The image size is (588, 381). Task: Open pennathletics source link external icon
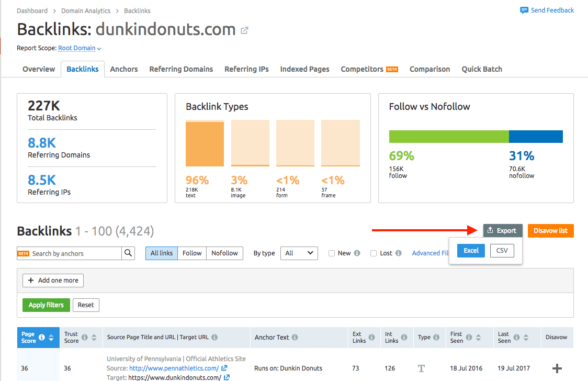[x=224, y=368]
